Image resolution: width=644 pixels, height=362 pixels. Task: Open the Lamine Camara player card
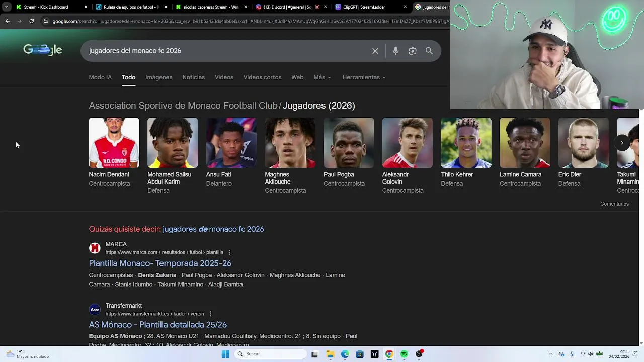pyautogui.click(x=525, y=152)
